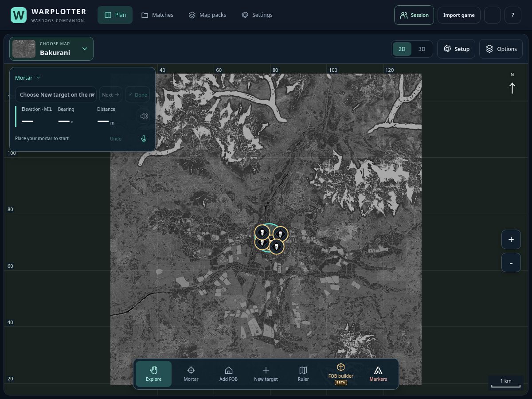Click 'Place your mortar to start' hint
This screenshot has height=399, width=532.
42,138
